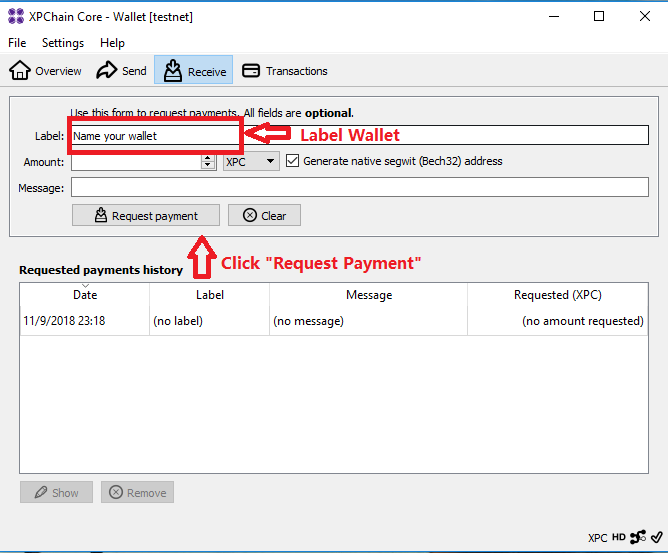
Task: Click the XPChain Core logo icon
Action: pyautogui.click(x=16, y=16)
